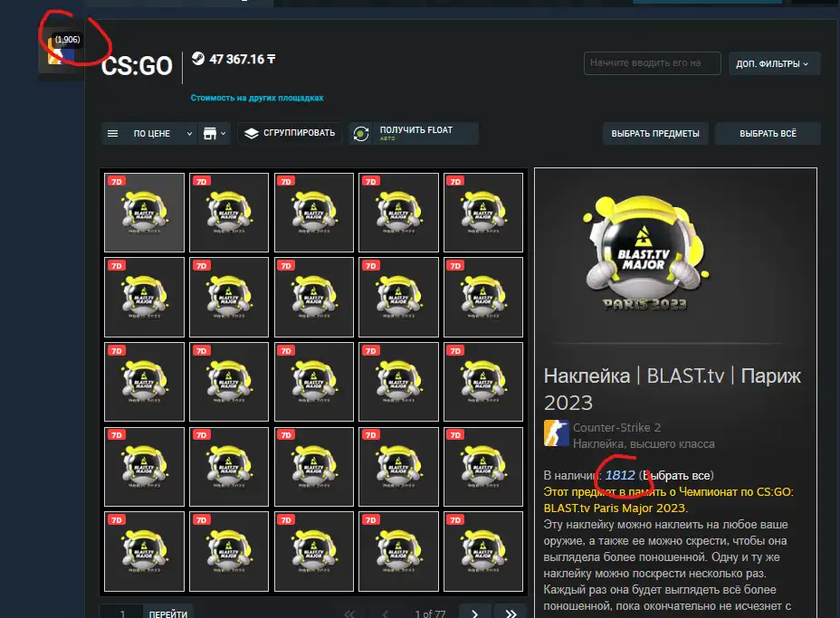Select middle sticker in the third grid row
This screenshot has width=840, height=618.
coord(314,382)
